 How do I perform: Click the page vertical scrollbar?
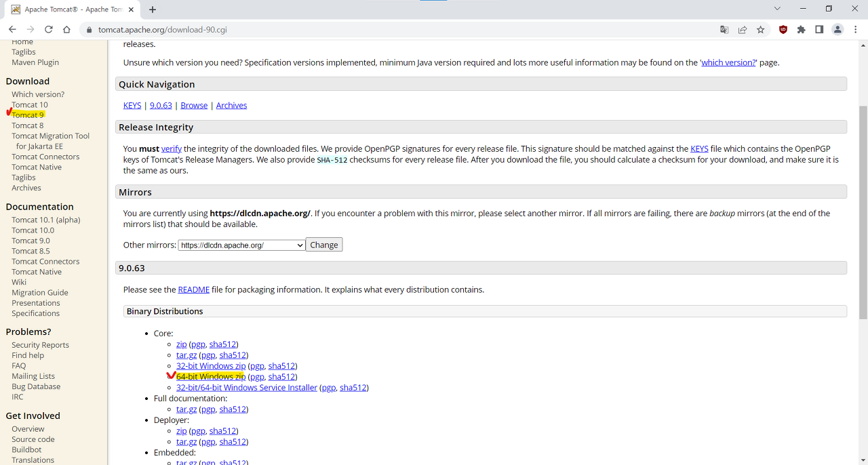863,212
